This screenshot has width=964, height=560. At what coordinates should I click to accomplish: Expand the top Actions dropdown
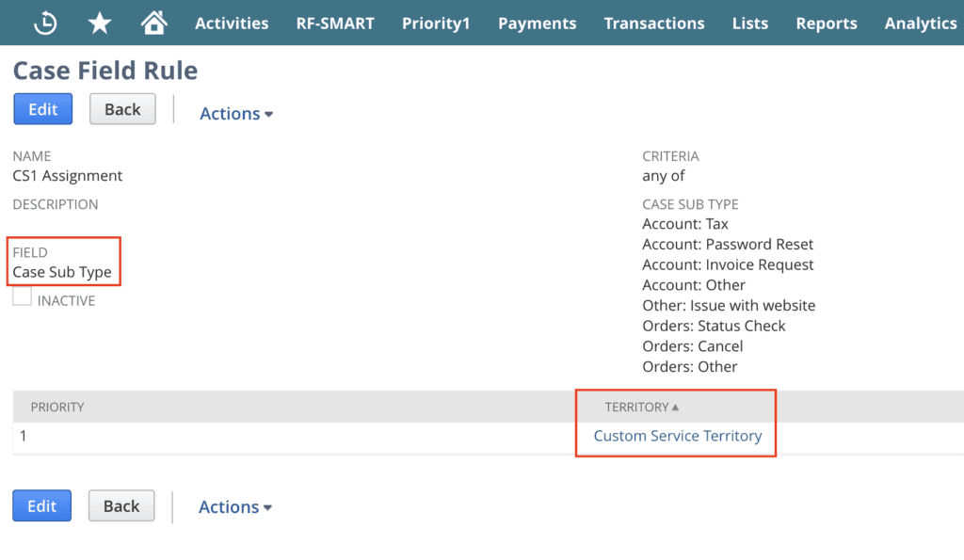(236, 114)
